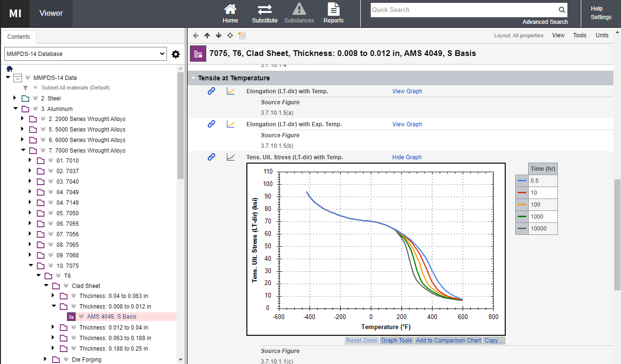Viewport: 621px width, 364px height.
Task: Click link icon for Elongation with Temp.
Action: click(211, 91)
